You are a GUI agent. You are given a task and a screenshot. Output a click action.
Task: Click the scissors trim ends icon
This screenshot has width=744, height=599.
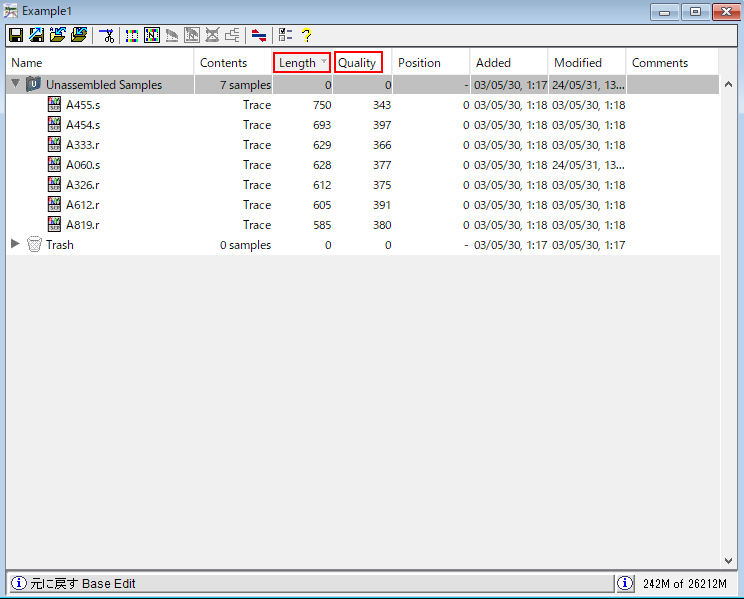click(107, 35)
